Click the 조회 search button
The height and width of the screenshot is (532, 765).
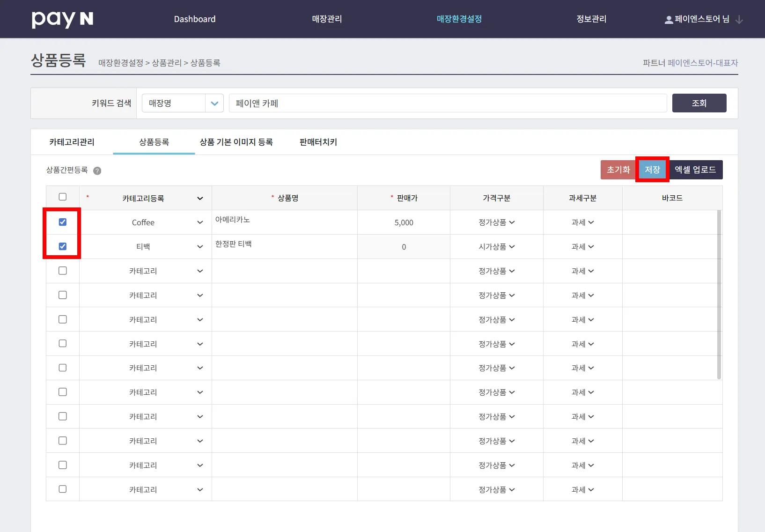(x=699, y=103)
